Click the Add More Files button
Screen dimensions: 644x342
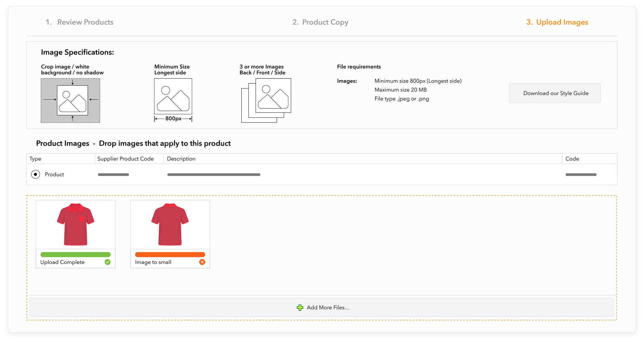(321, 307)
